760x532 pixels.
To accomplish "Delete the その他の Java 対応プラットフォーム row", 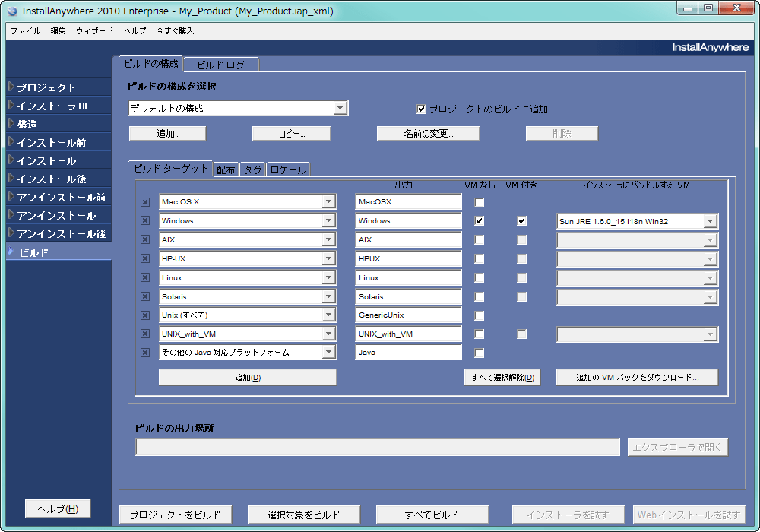I will click(x=144, y=352).
